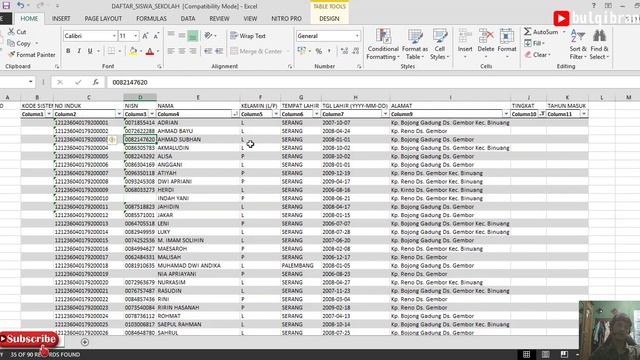Toggle Wrap Text
This screenshot has height=360, width=640.
(248, 36)
